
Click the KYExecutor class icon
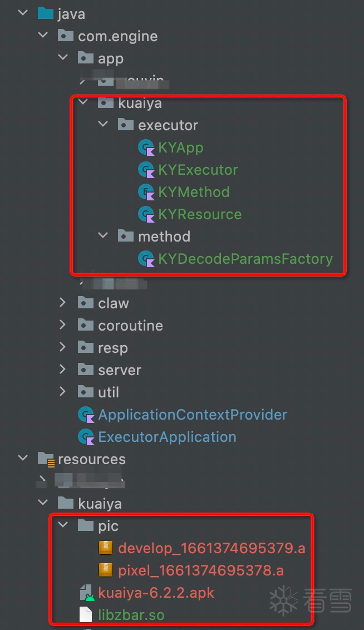(146, 170)
